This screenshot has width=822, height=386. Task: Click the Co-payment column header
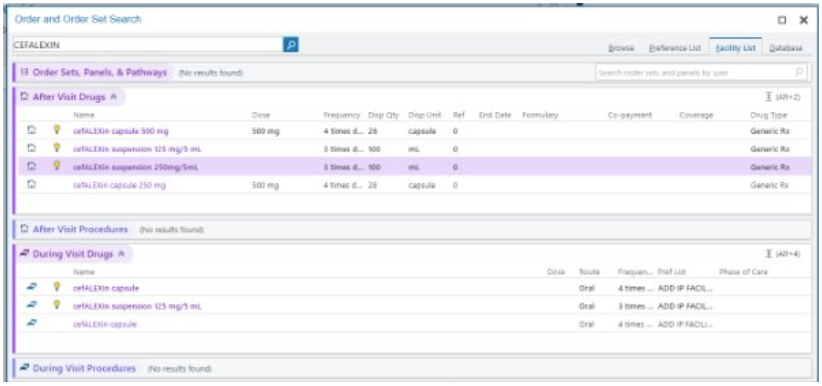[630, 115]
